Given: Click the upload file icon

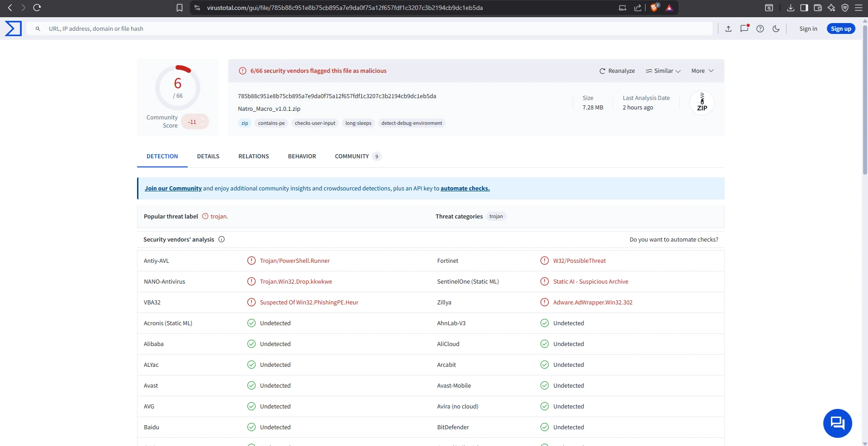Looking at the screenshot, I should point(728,29).
